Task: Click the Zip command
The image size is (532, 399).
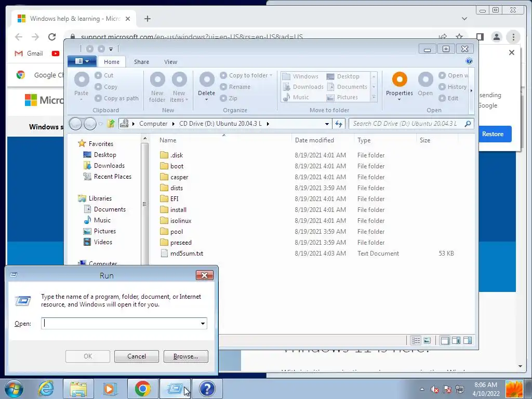Action: (229, 98)
